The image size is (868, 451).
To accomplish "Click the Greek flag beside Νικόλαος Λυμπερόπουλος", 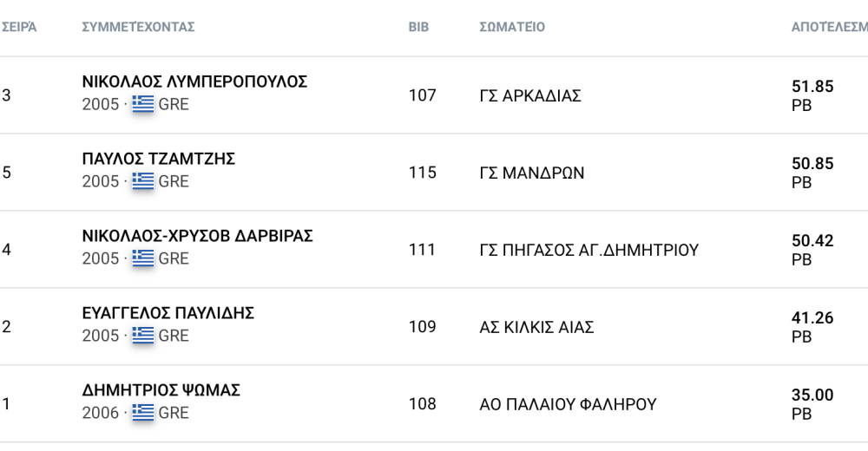I will (x=143, y=104).
